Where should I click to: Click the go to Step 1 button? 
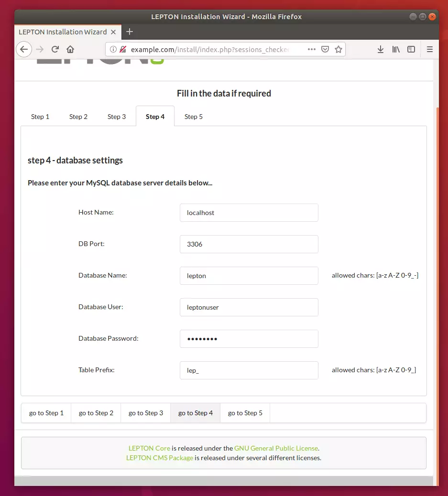coord(46,413)
